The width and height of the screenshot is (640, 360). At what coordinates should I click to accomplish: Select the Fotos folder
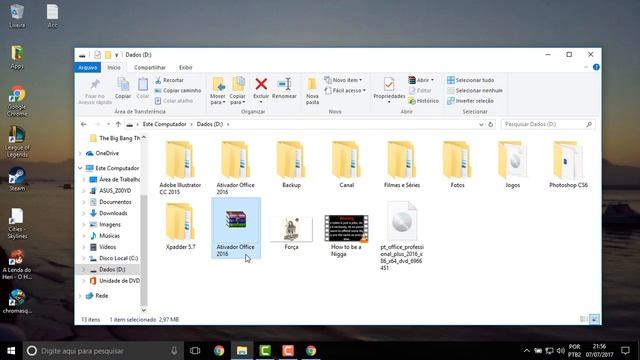(457, 164)
